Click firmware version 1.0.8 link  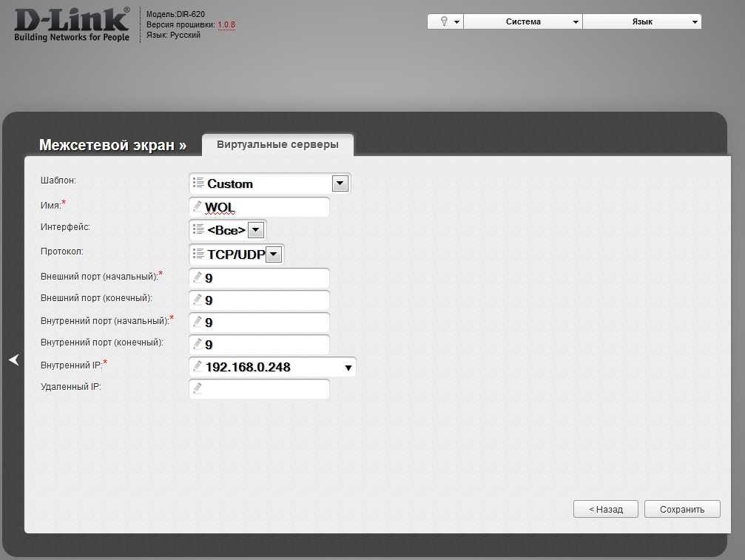tap(226, 24)
